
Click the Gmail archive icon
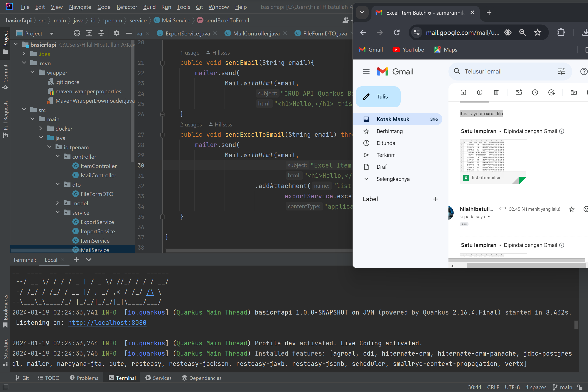[463, 92]
